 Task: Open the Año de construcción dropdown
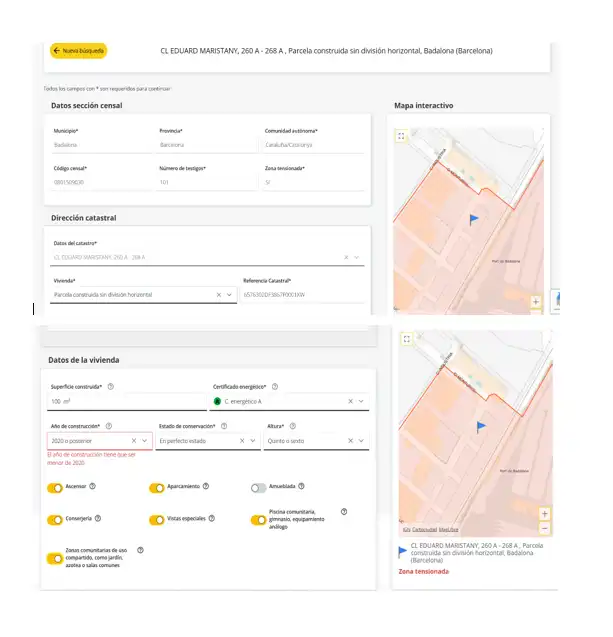144,440
